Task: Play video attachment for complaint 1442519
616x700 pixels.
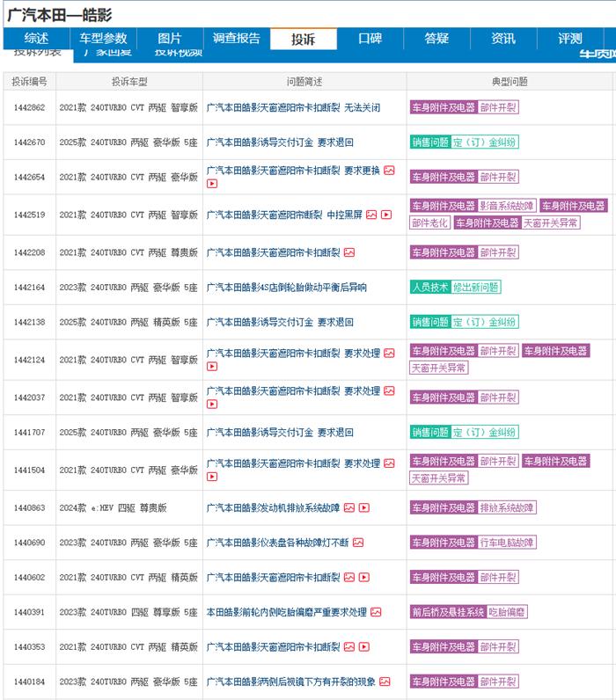Action: click(386, 215)
